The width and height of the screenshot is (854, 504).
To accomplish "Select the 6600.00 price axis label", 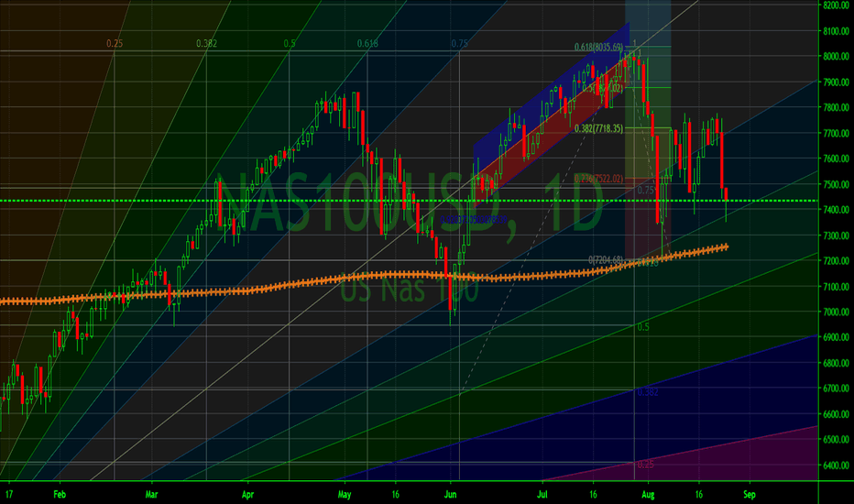I will click(836, 414).
